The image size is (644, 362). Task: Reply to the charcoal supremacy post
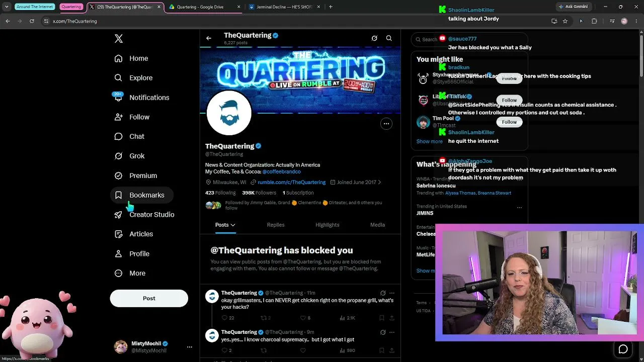(227, 350)
